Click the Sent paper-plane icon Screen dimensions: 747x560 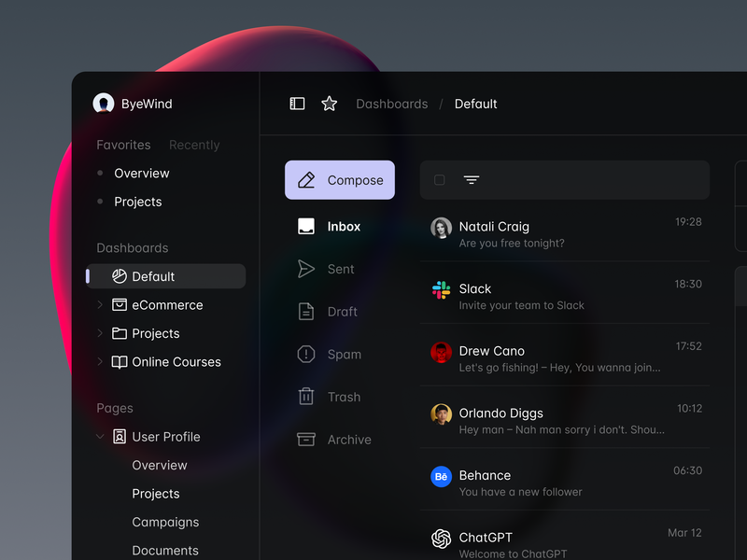pos(306,269)
